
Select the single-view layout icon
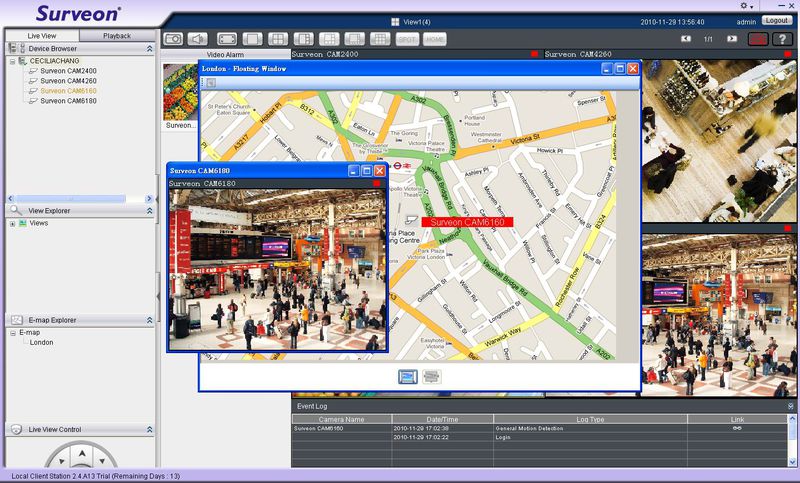pos(253,39)
